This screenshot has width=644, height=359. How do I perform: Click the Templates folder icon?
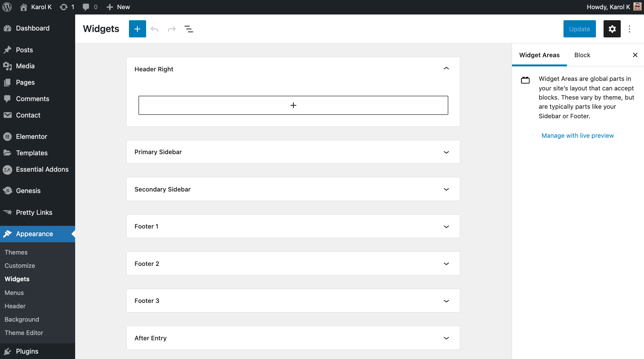pos(7,153)
